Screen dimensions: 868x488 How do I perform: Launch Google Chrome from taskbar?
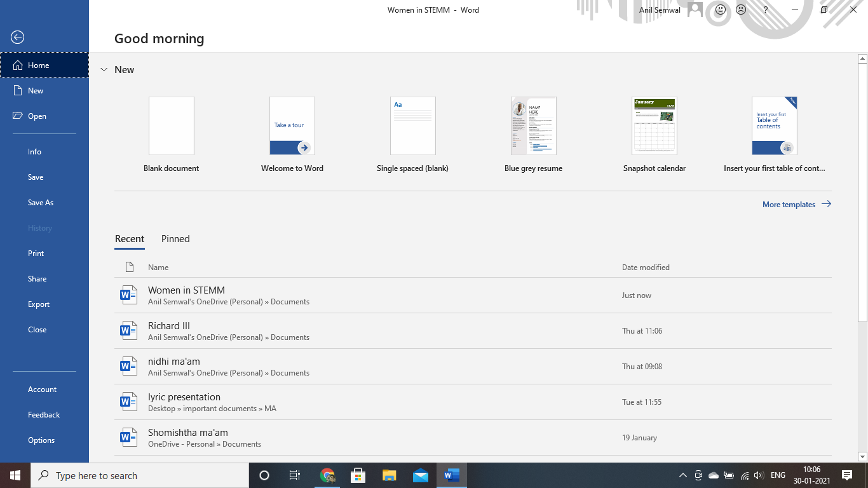327,475
